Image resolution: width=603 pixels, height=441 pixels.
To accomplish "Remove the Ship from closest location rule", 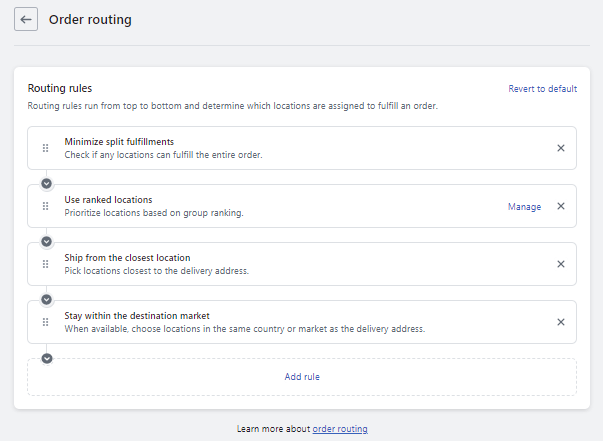I will click(x=560, y=264).
